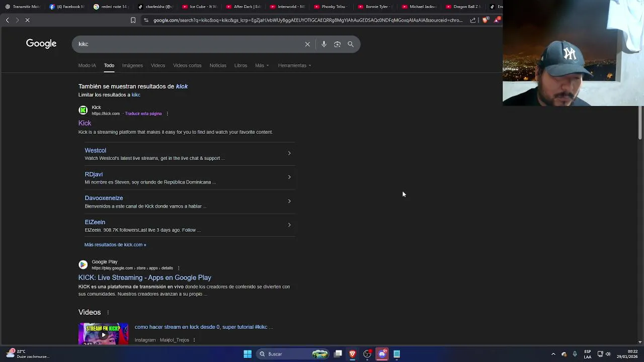
Task: Select the Todo tab
Action: [x=109, y=65]
